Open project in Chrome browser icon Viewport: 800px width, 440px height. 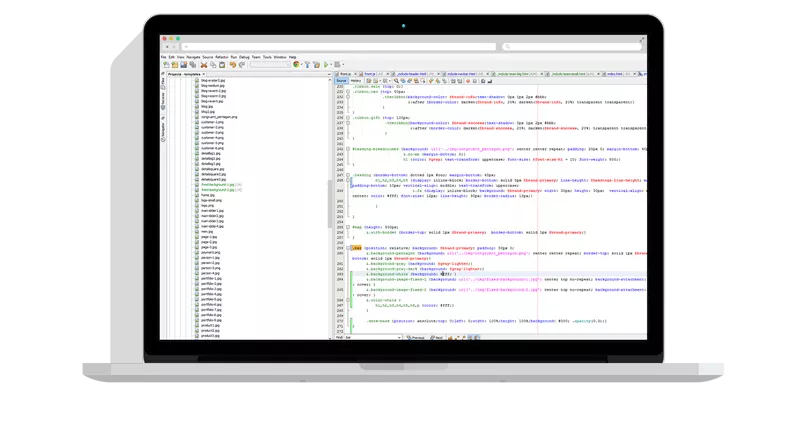[297, 64]
